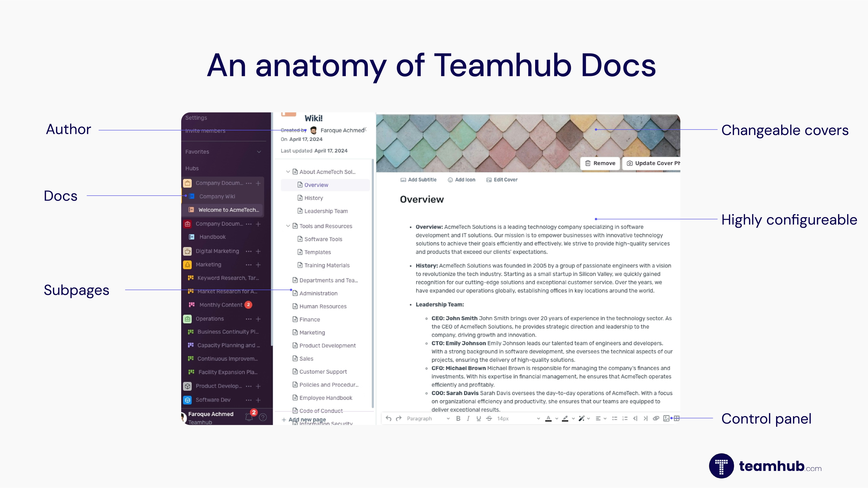Open the text color dropdown arrow

[557, 419]
